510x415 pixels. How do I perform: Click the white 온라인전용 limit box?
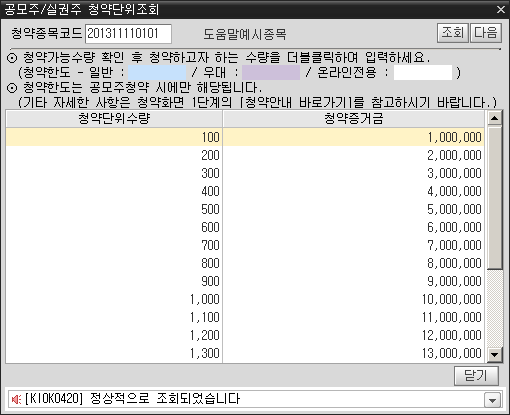tap(423, 72)
